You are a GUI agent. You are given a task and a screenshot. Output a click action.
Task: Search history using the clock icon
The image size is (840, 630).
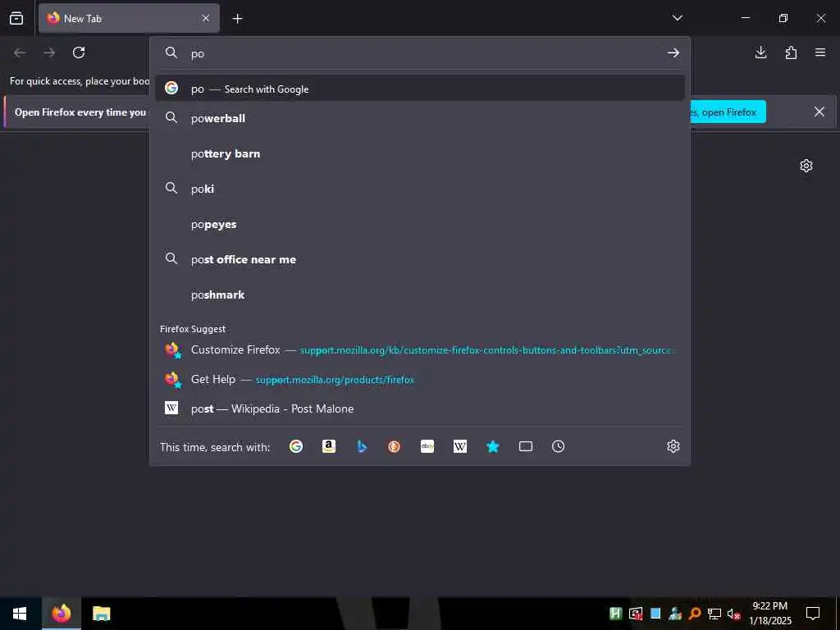pyautogui.click(x=558, y=446)
